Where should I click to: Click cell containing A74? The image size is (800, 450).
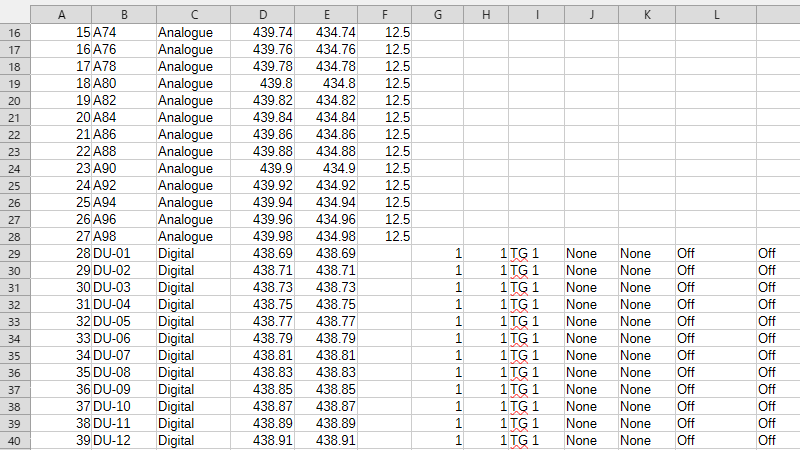(123, 32)
